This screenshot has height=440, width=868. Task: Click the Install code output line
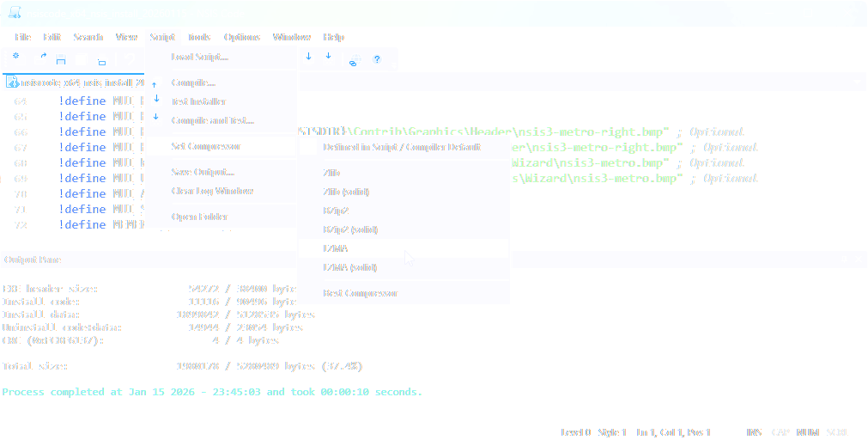pyautogui.click(x=149, y=302)
